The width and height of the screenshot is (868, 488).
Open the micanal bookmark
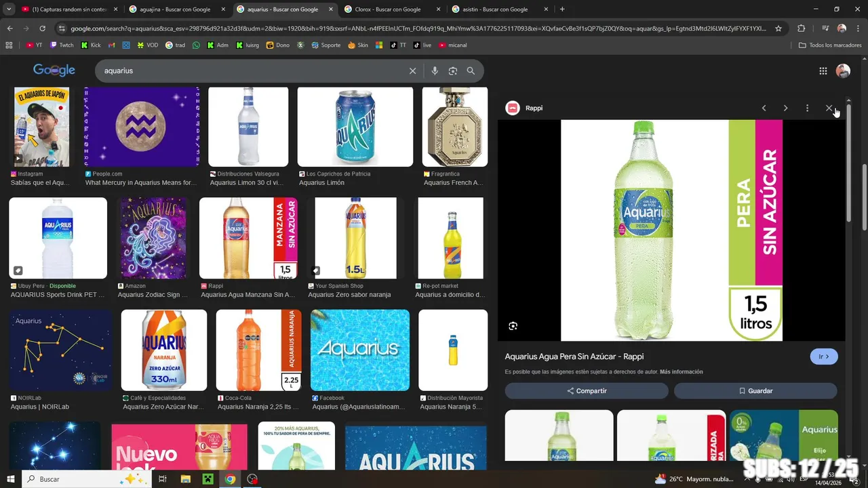(x=453, y=45)
